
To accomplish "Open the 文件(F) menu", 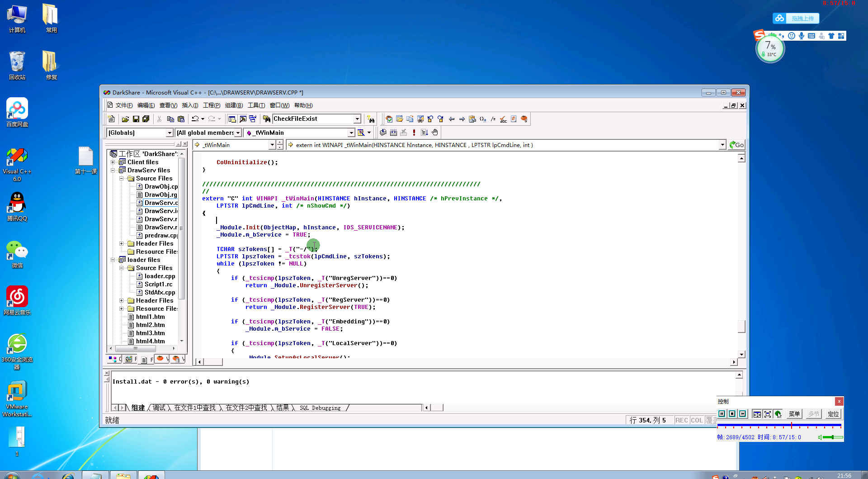I will [x=124, y=105].
